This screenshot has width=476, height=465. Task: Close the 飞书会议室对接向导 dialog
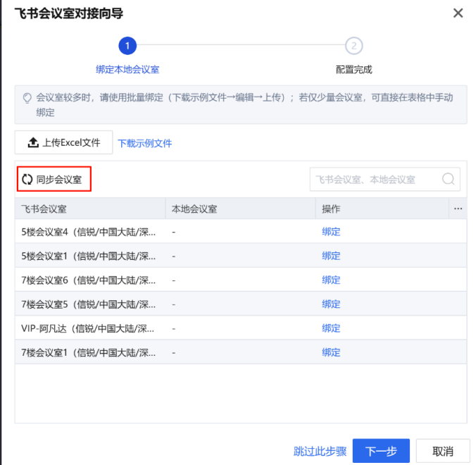(458, 13)
